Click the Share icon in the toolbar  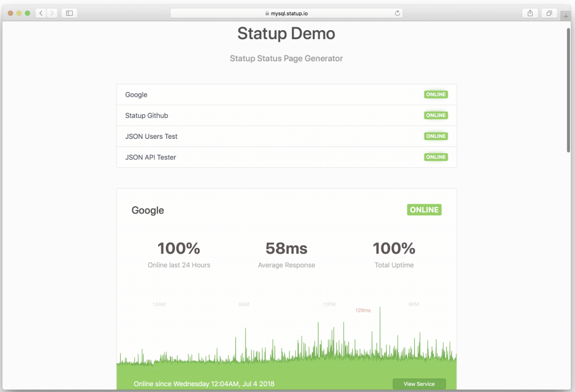tap(529, 13)
